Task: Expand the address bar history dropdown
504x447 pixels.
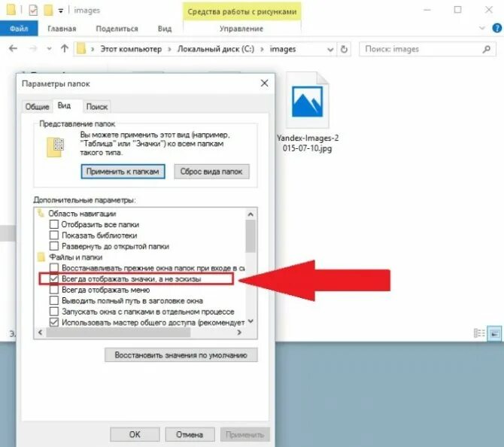Action: click(x=330, y=50)
